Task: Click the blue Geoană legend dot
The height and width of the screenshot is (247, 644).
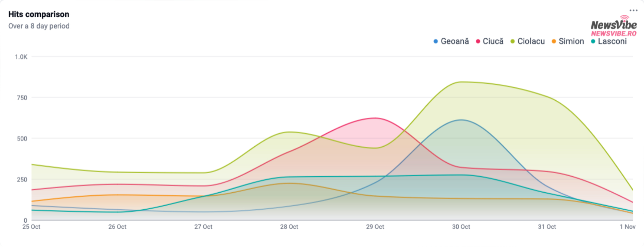Action: pyautogui.click(x=436, y=41)
